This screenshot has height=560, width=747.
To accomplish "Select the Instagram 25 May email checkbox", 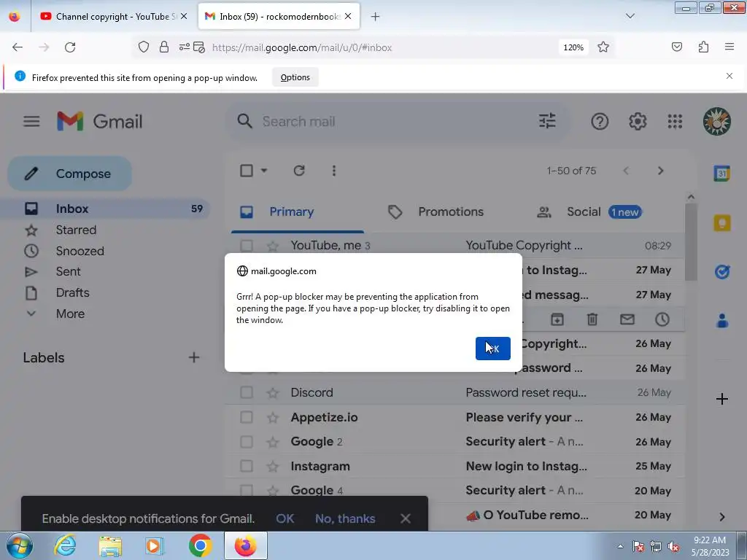I will pos(247,466).
